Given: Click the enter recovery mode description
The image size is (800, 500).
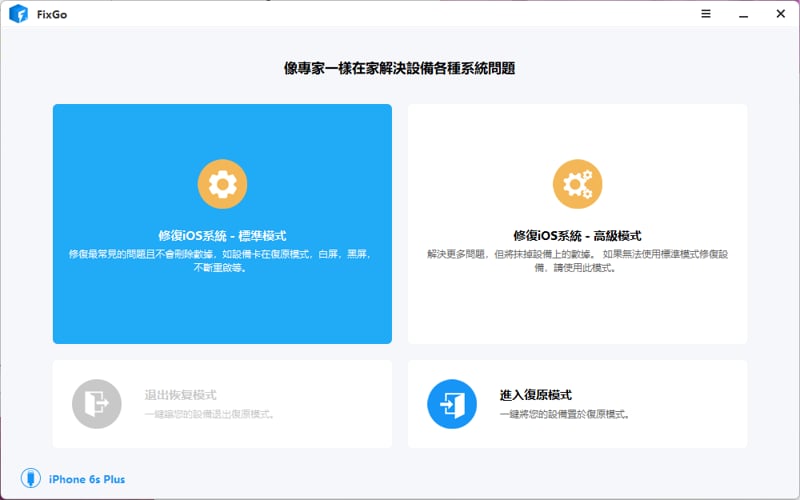Looking at the screenshot, I should coord(565,414).
